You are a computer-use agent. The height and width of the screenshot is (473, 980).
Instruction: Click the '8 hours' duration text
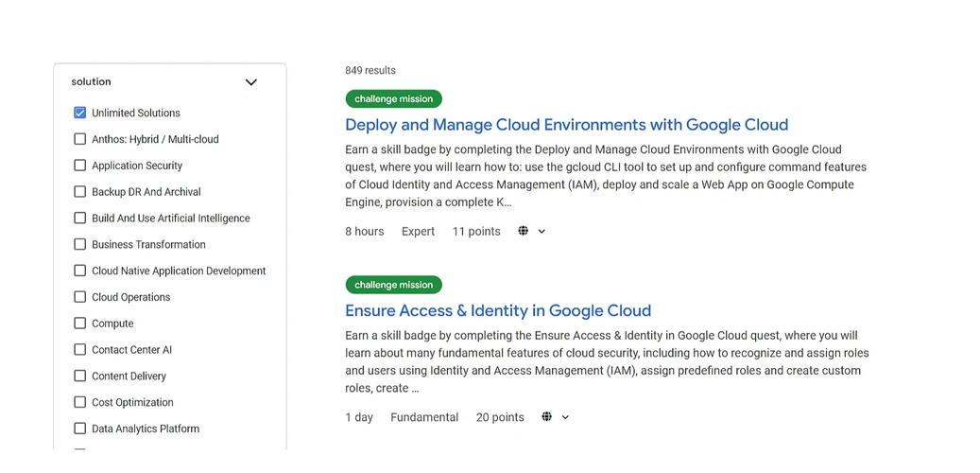coord(365,231)
